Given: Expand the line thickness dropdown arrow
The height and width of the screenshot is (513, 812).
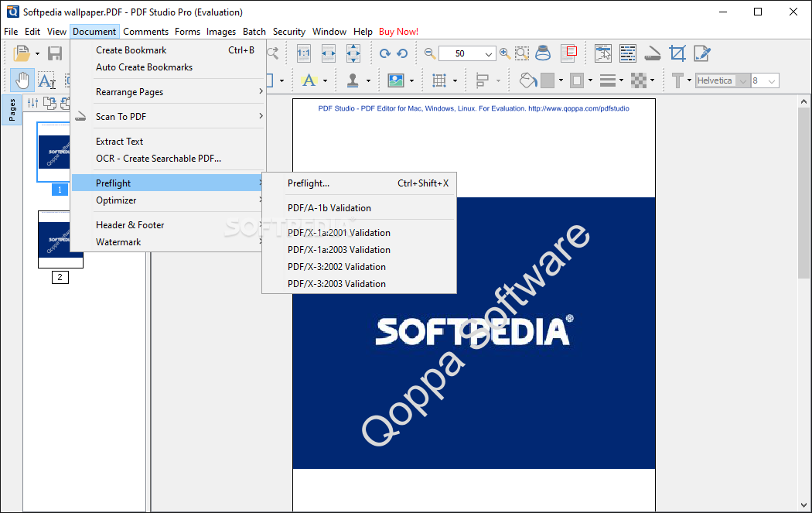Looking at the screenshot, I should [x=622, y=80].
